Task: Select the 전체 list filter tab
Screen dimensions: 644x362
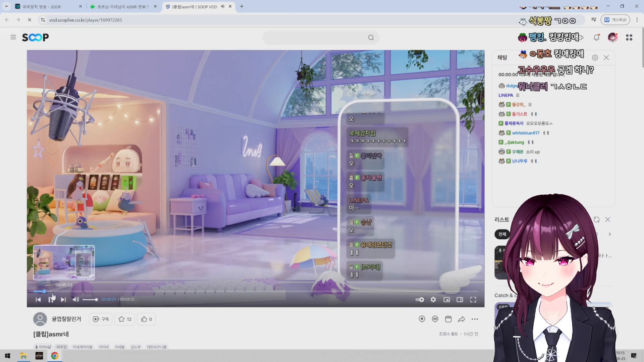Action: (x=502, y=234)
